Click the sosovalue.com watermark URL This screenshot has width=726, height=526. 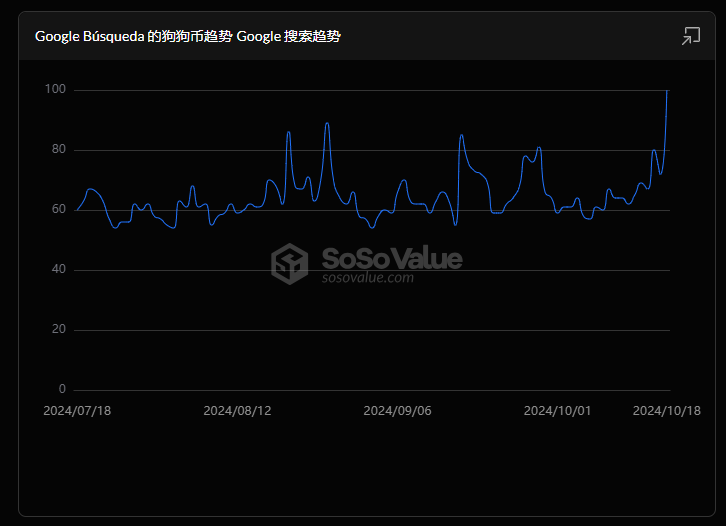(367, 278)
